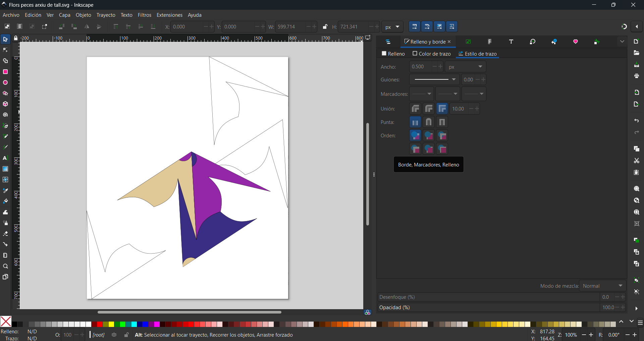Select the Spiral tool
Screen dimensions: 644x341
tap(5, 115)
